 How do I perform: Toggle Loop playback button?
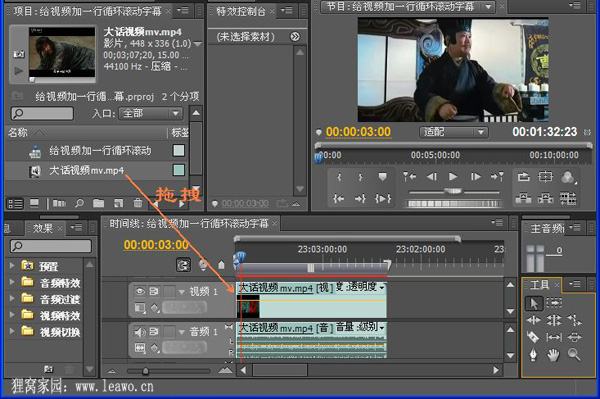click(524, 177)
